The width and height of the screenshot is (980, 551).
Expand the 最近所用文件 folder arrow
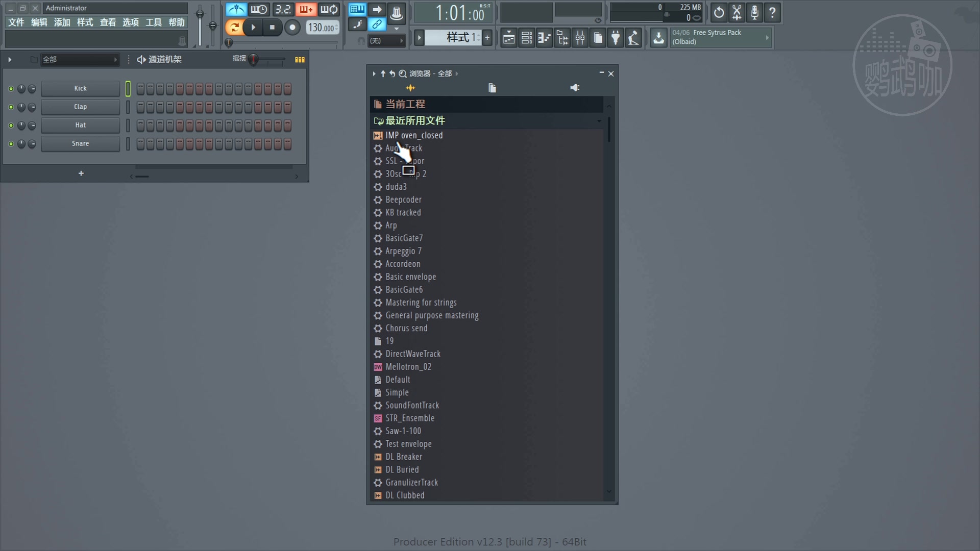pos(599,121)
